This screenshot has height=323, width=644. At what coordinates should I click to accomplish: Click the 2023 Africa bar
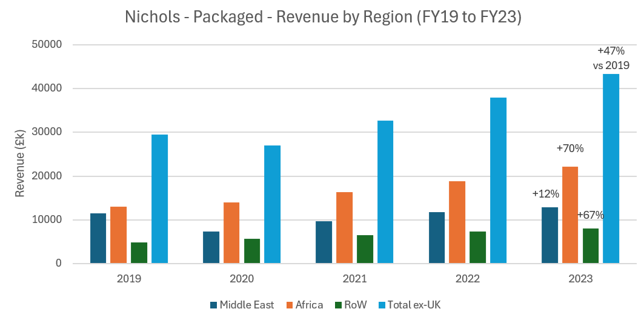tap(570, 215)
